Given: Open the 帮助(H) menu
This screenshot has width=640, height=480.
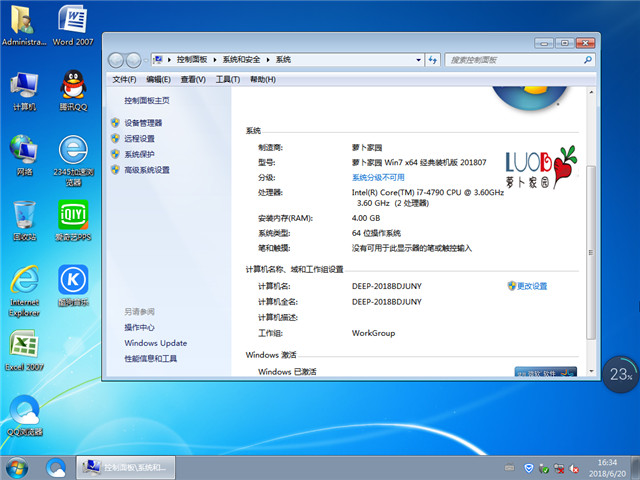Looking at the screenshot, I should pos(263,79).
